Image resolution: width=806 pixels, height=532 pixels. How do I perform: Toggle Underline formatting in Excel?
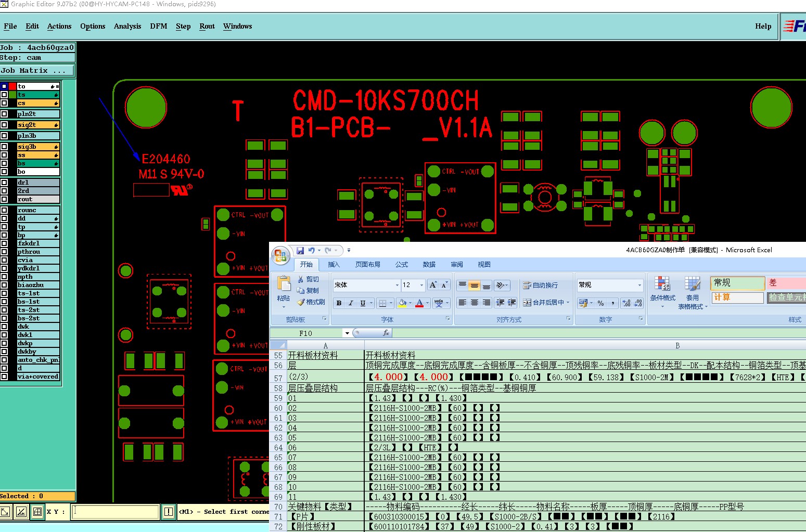pyautogui.click(x=363, y=303)
